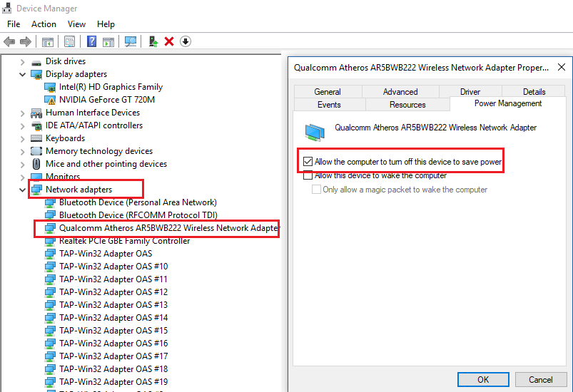Viewport: 573px width, 392px height.
Task: Click Memory technology devices icon
Action: click(36, 151)
